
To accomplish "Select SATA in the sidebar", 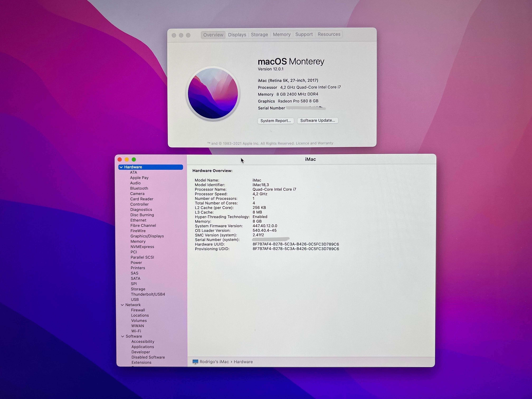I will (x=135, y=279).
